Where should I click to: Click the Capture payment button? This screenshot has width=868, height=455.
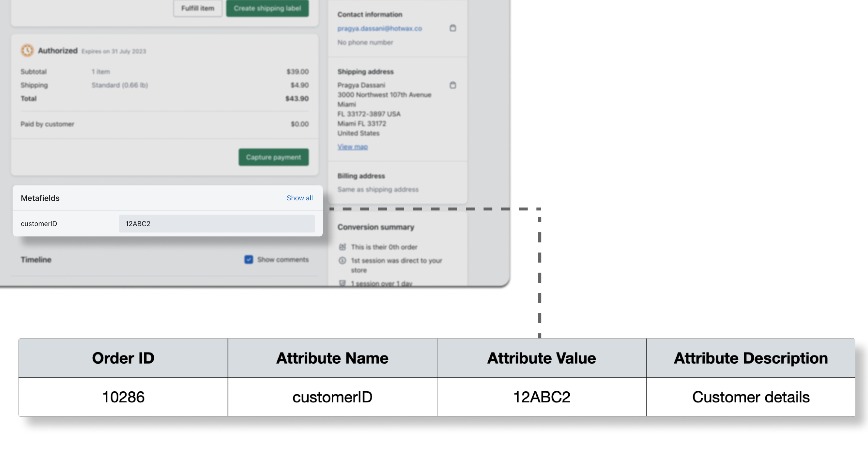coord(273,157)
